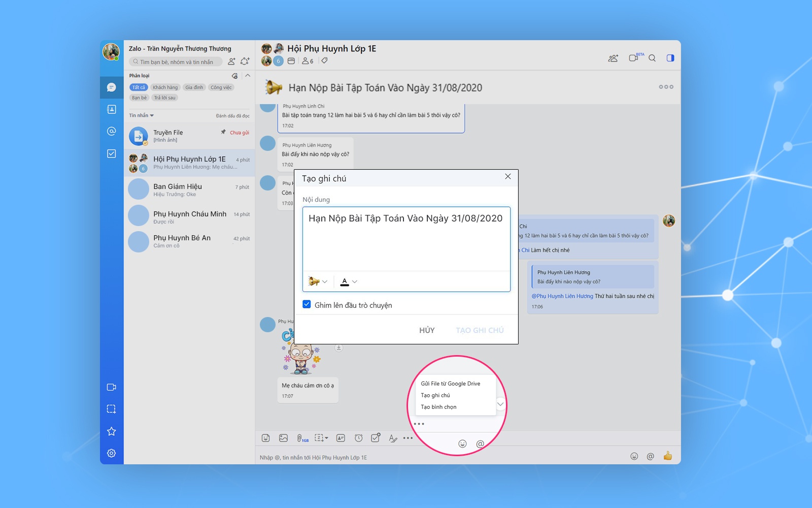Image resolution: width=812 pixels, height=508 pixels.
Task: Click the attach file 1GB icon
Action: point(301,438)
